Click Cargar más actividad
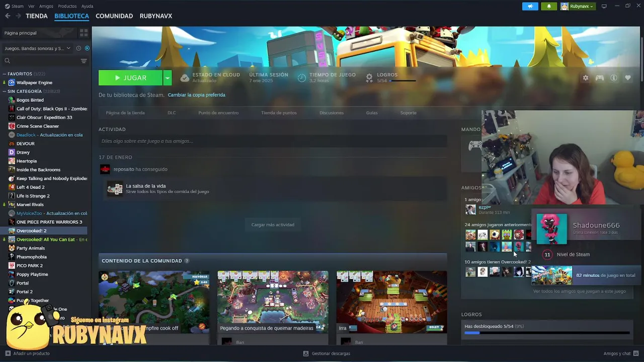644x362 pixels. coord(273,225)
